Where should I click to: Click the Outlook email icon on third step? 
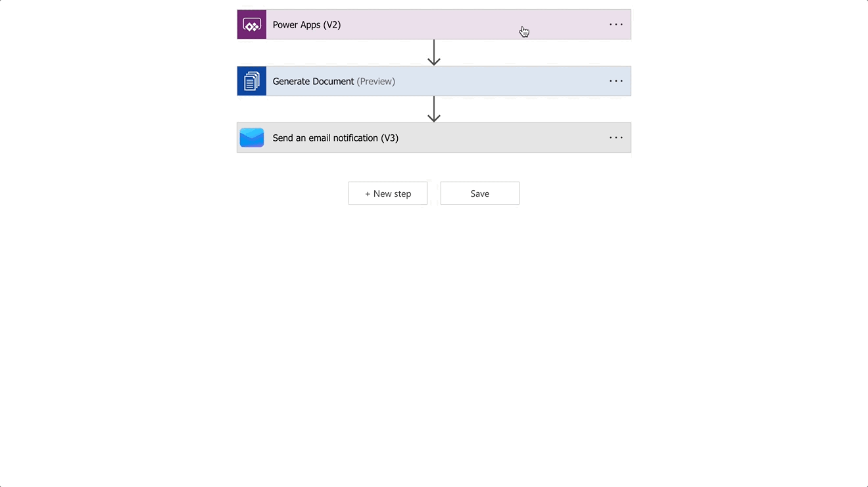coord(251,137)
